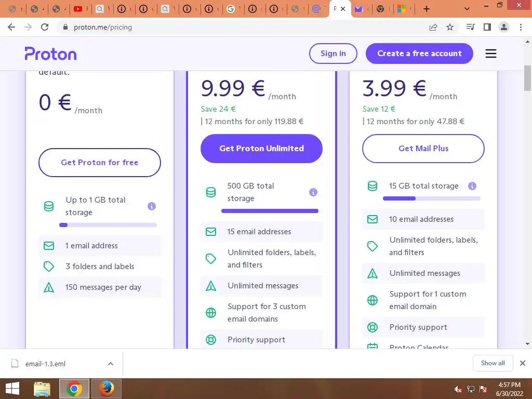Viewport: 532px width, 399px height.
Task: Click the page vertical scrollbar thumb
Action: pos(527,78)
